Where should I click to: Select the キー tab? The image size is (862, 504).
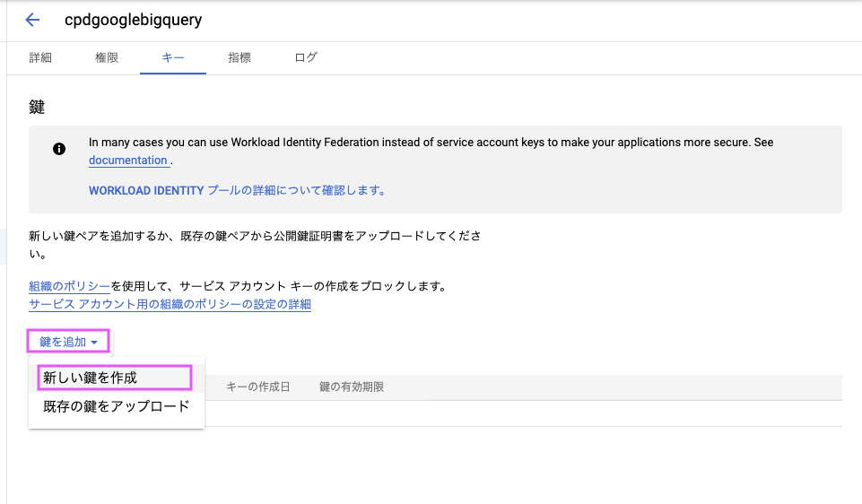tap(173, 57)
